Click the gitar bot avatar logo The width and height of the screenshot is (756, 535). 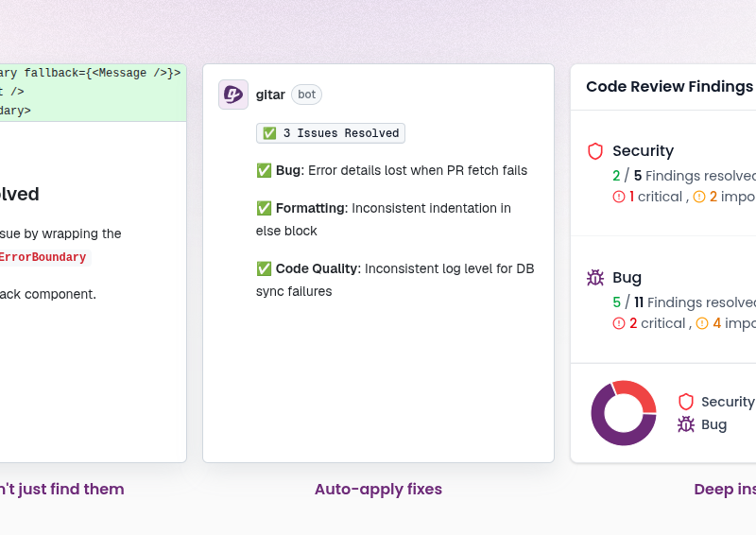233,95
